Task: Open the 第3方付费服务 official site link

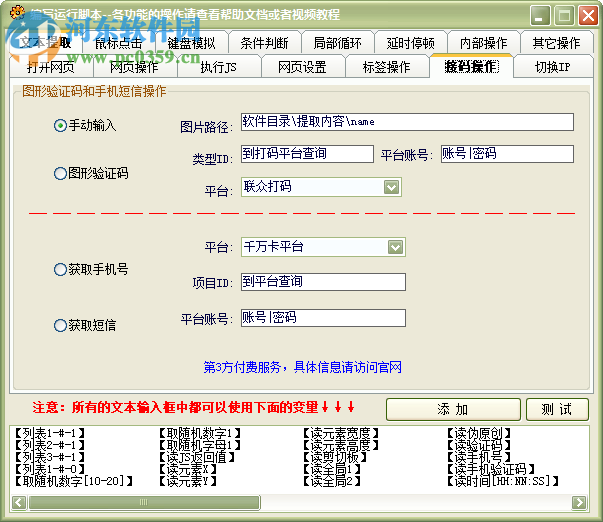Action: (x=303, y=367)
